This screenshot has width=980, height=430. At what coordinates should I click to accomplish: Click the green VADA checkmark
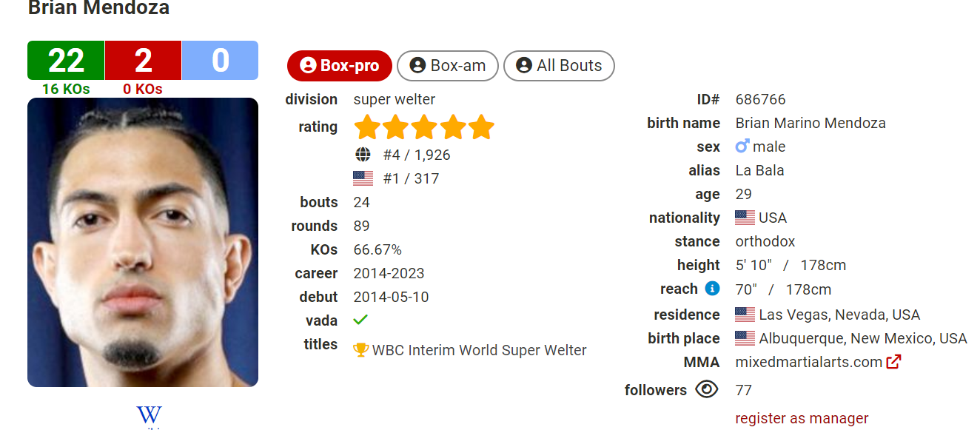[360, 320]
